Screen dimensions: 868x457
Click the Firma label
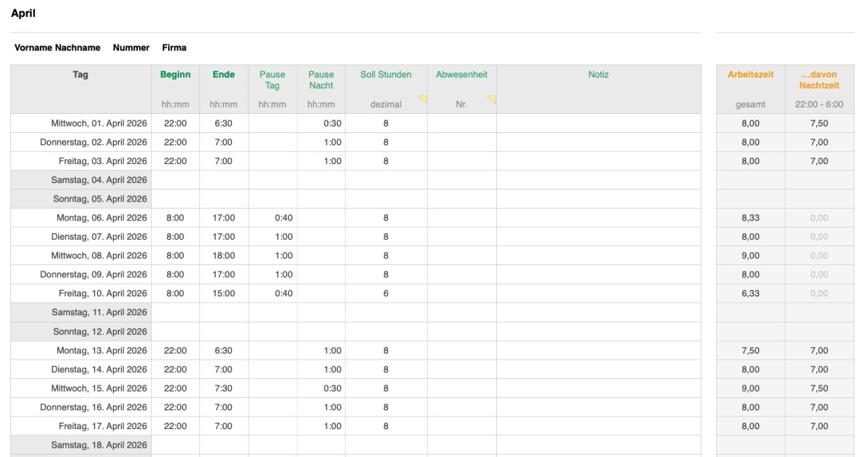(174, 48)
